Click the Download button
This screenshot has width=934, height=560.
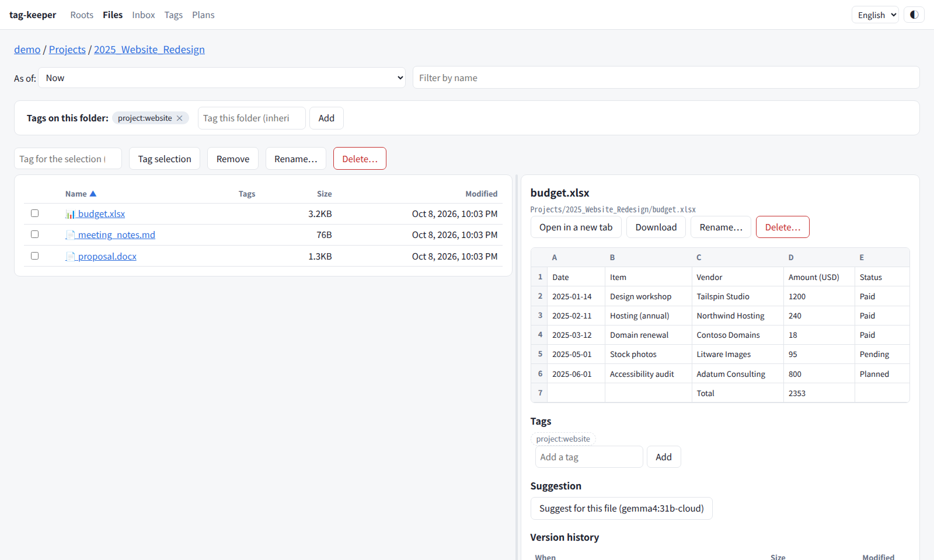656,227
